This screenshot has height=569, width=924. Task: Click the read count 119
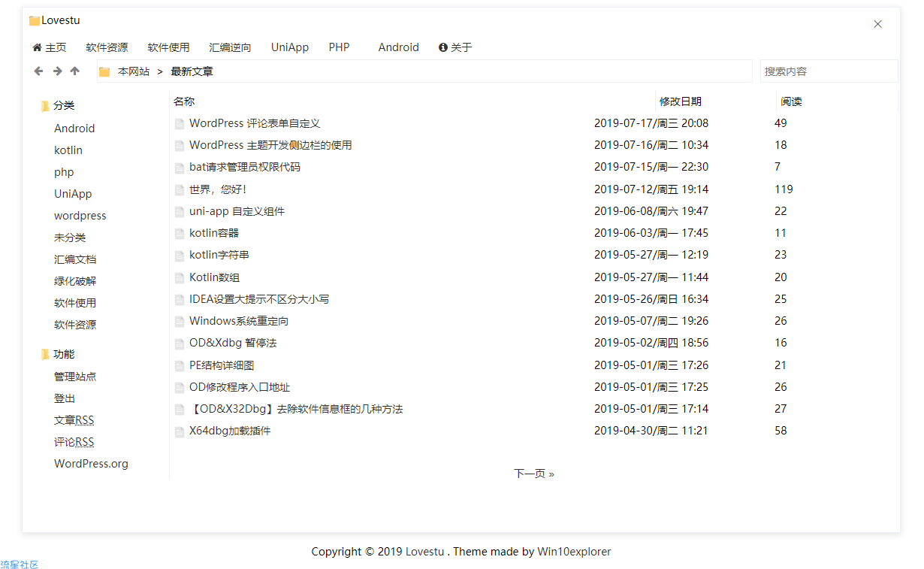coord(784,189)
